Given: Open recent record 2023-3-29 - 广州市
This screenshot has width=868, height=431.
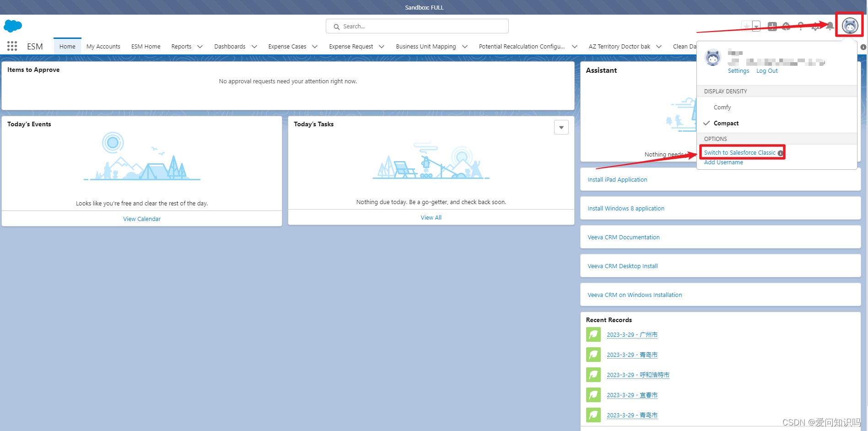Looking at the screenshot, I should point(632,335).
